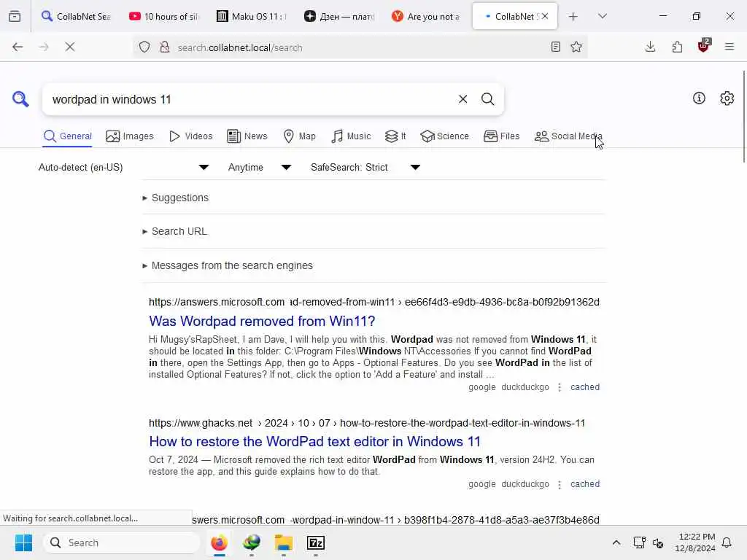The width and height of the screenshot is (747, 560).
Task: Open Firefox View button
Action: [x=15, y=16]
